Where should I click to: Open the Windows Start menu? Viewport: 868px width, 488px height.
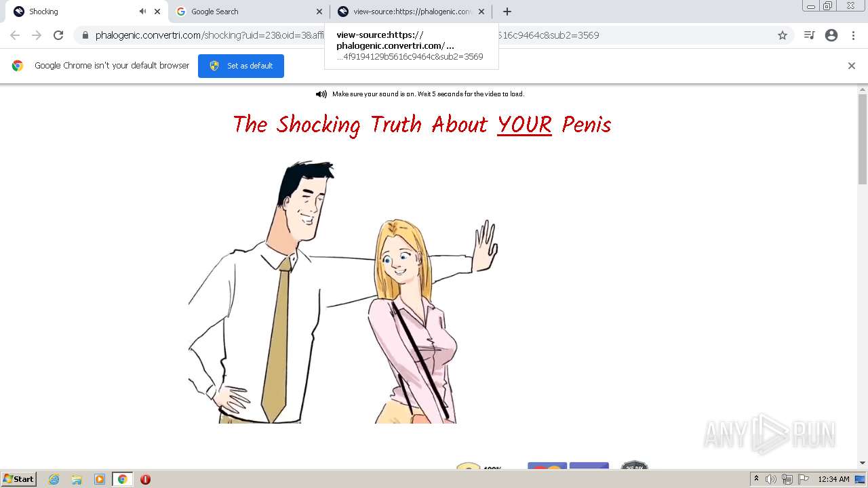pos(18,479)
